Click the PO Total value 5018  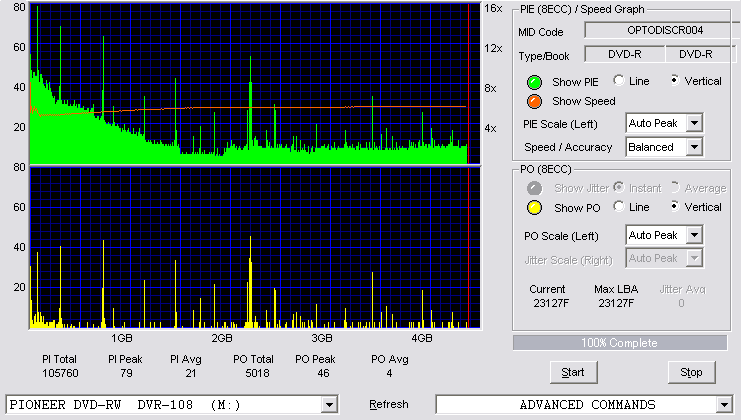[257, 373]
